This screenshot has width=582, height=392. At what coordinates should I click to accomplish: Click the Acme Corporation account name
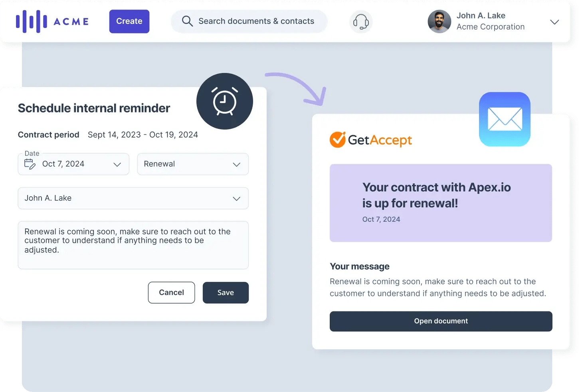click(491, 27)
